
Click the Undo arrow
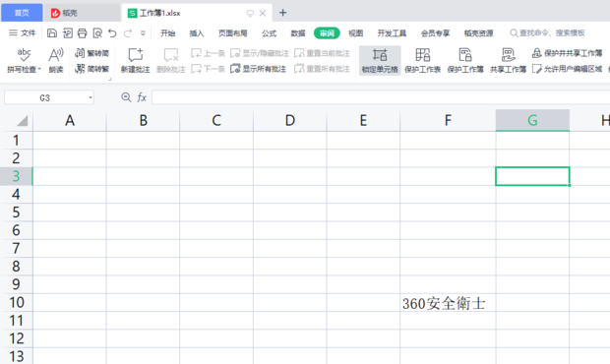pyautogui.click(x=112, y=33)
